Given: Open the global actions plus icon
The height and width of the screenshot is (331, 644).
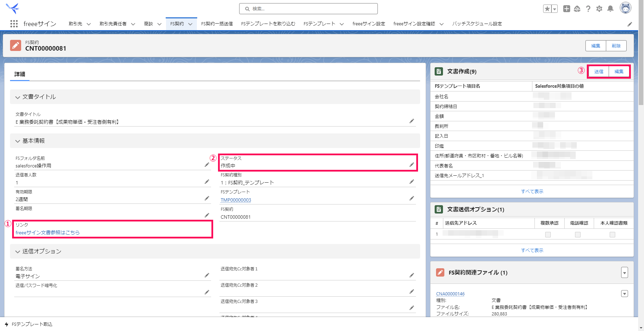Looking at the screenshot, I should click(x=566, y=9).
